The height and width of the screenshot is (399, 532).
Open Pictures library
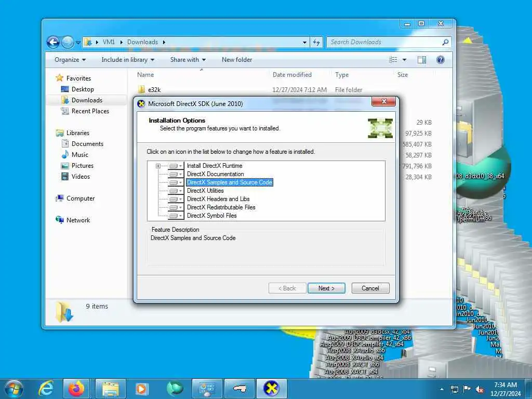(x=83, y=166)
